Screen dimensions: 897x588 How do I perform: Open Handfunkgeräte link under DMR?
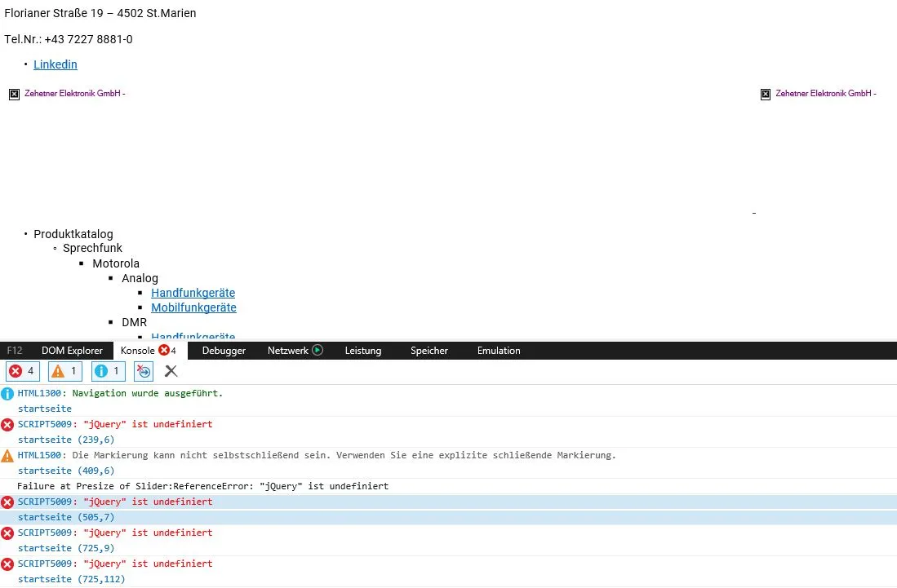click(x=193, y=336)
